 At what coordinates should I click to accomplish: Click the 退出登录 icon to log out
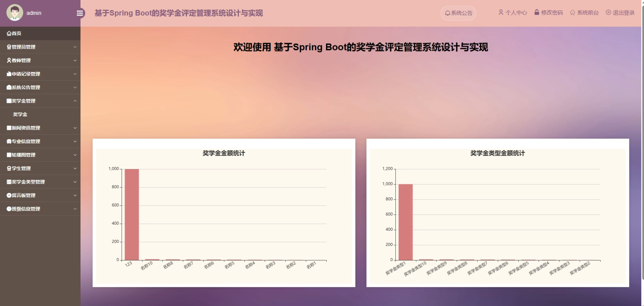(x=608, y=12)
